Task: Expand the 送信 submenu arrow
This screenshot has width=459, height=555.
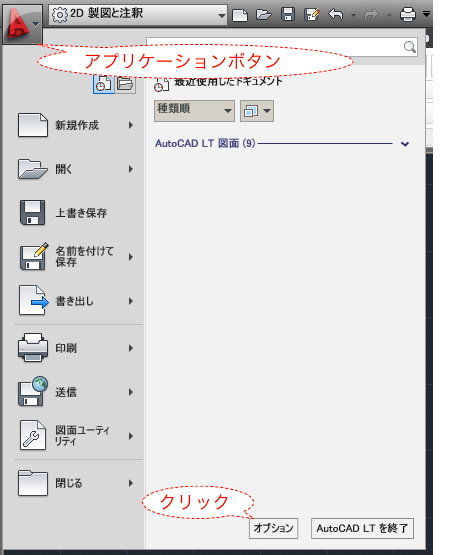Action: [x=131, y=392]
